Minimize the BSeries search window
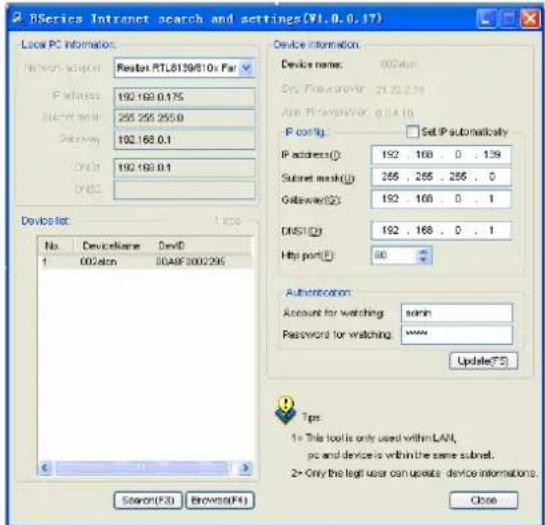545x525 pixels. pos(486,18)
